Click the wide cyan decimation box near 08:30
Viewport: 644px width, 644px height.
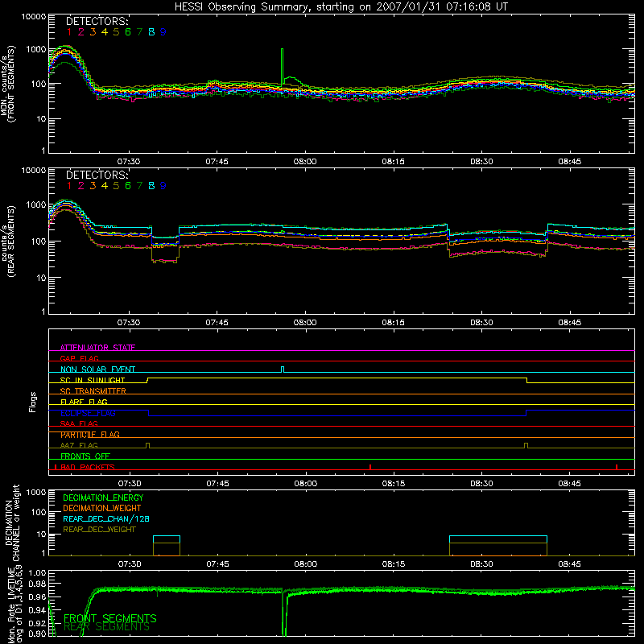(498, 539)
